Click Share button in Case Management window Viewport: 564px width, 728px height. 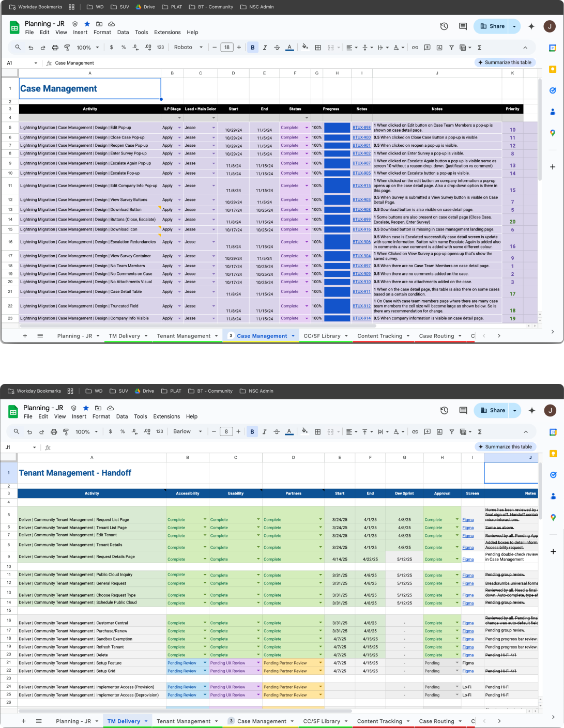pyautogui.click(x=492, y=26)
